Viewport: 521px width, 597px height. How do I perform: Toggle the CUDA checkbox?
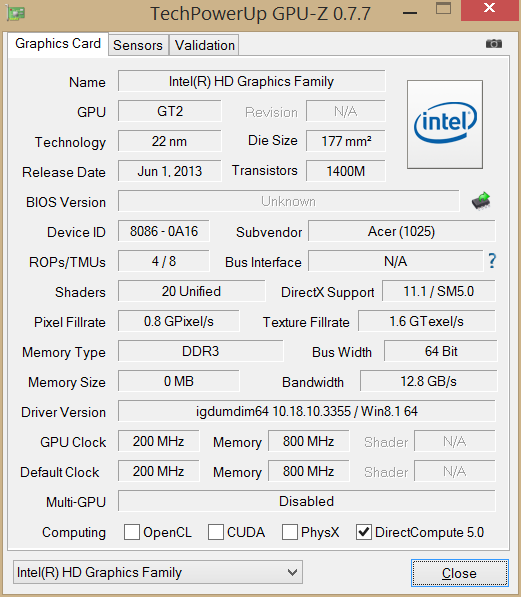[216, 532]
